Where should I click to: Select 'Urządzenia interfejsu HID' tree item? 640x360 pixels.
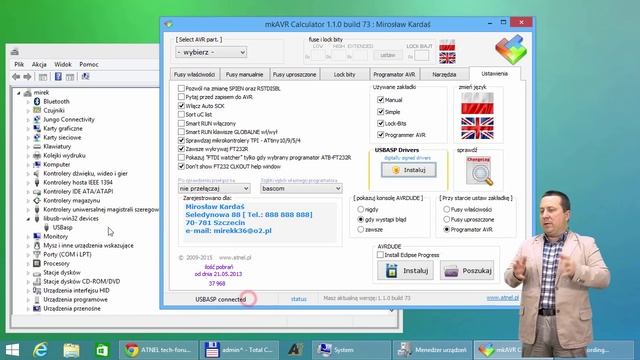[x=76, y=290]
